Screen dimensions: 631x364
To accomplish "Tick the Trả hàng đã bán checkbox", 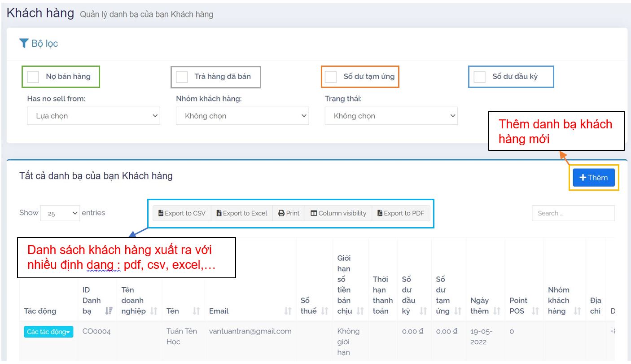I will 182,77.
